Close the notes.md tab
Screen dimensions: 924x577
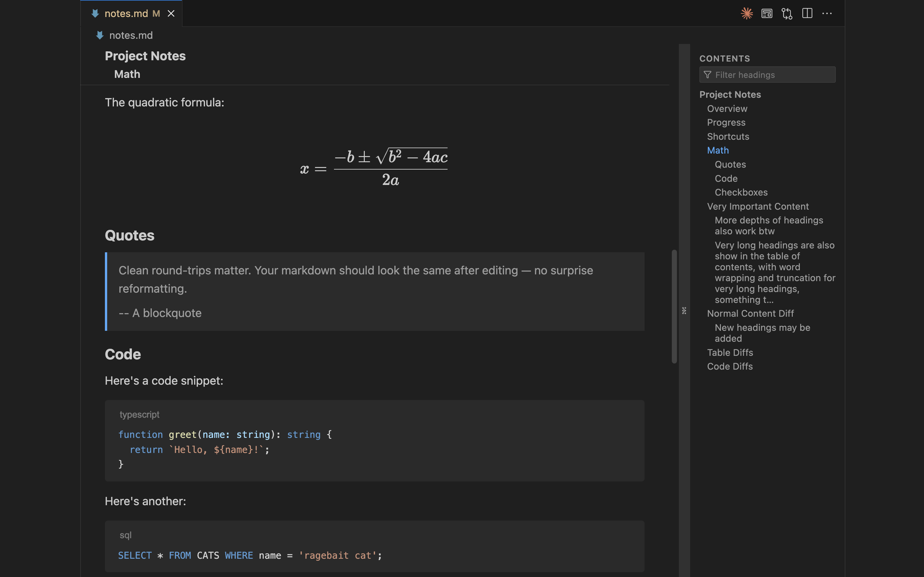[x=171, y=14]
